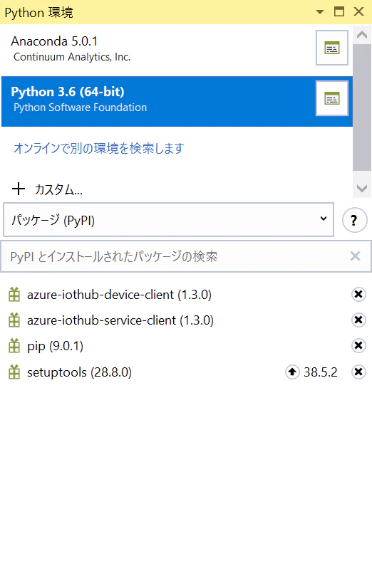The width and height of the screenshot is (372, 588).
Task: Click the environment list scroll up arrow
Action: tap(362, 35)
